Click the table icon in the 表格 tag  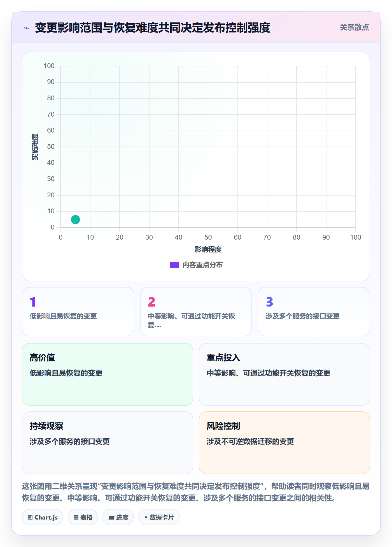coord(76,517)
